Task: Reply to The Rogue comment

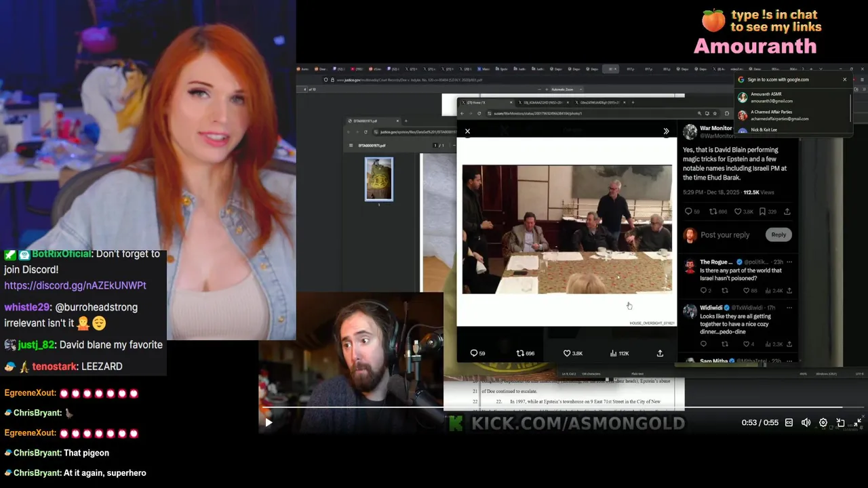Action: 706,291
